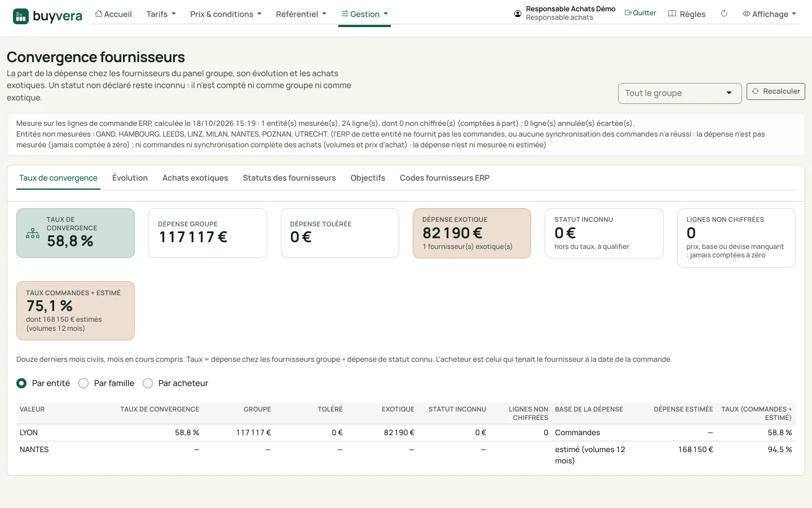Image resolution: width=812 pixels, height=508 pixels.
Task: Click the Statut inconnu card
Action: click(604, 233)
